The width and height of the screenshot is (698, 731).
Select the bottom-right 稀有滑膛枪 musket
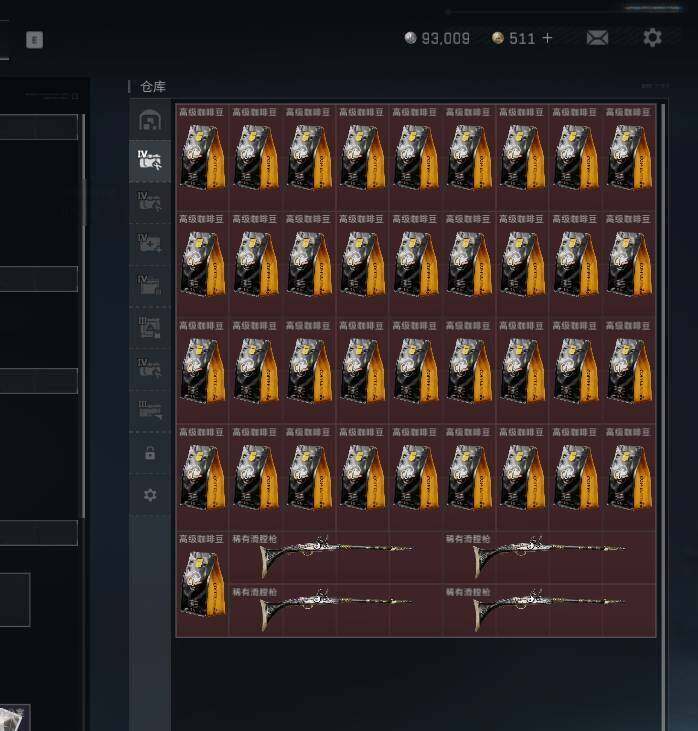(549, 611)
